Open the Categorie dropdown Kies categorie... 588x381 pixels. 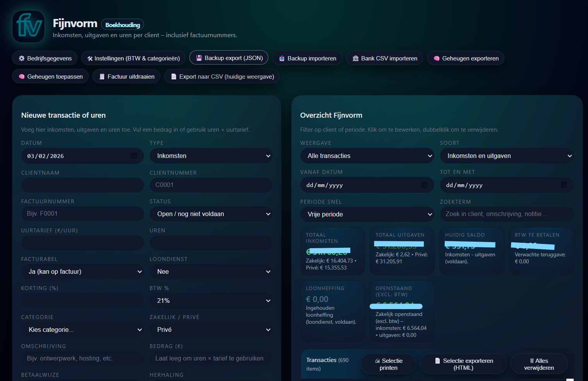[x=82, y=330]
